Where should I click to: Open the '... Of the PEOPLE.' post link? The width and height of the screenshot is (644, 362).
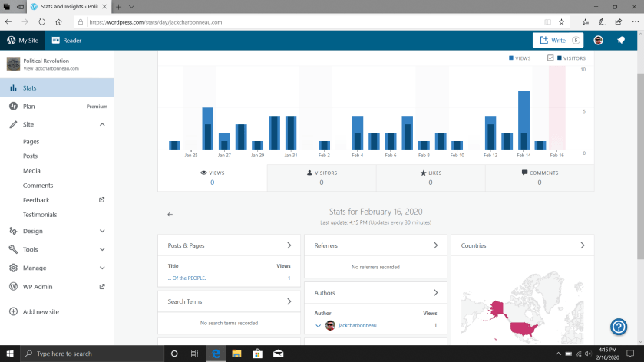pyautogui.click(x=187, y=278)
